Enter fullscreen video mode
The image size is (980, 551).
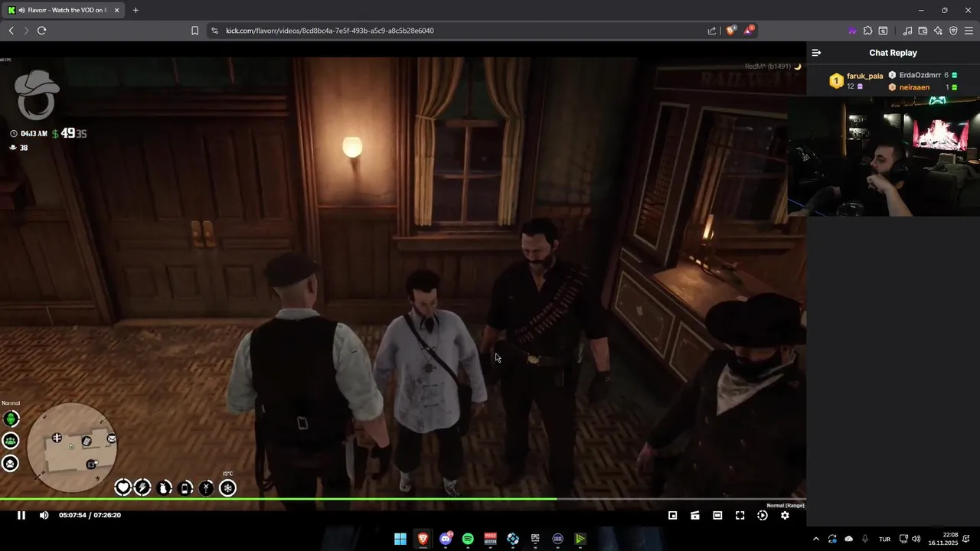(740, 516)
